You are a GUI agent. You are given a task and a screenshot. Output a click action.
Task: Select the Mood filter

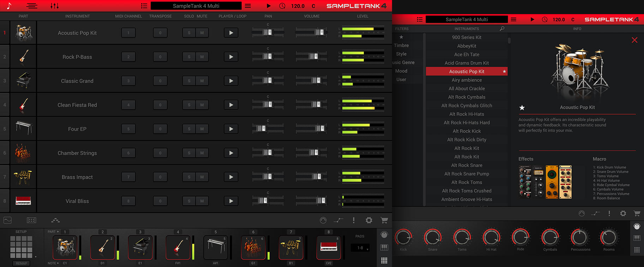tap(401, 71)
